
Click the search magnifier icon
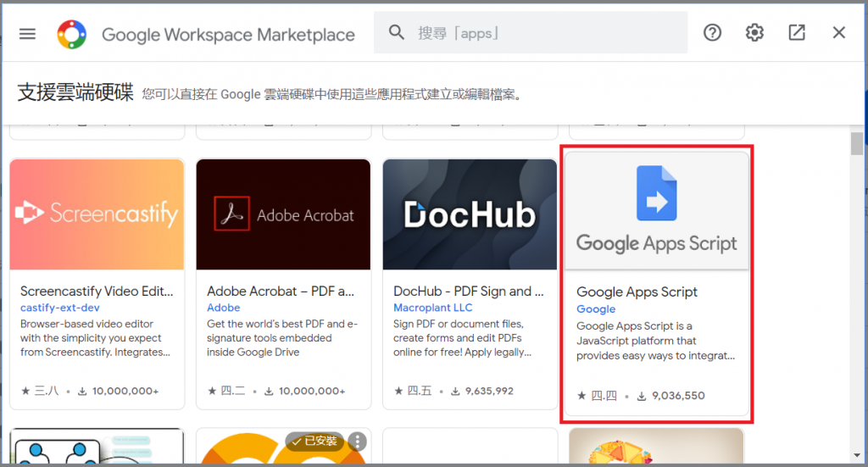[x=397, y=32]
